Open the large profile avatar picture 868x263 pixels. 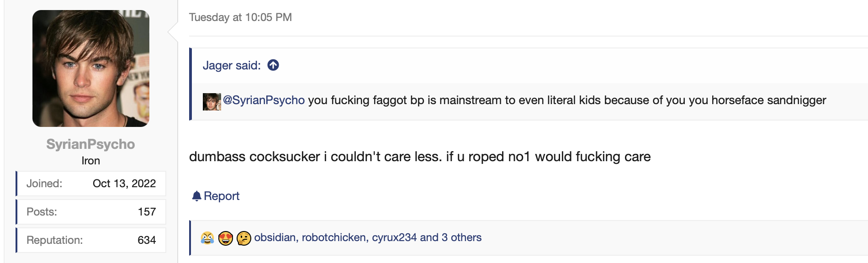91,68
